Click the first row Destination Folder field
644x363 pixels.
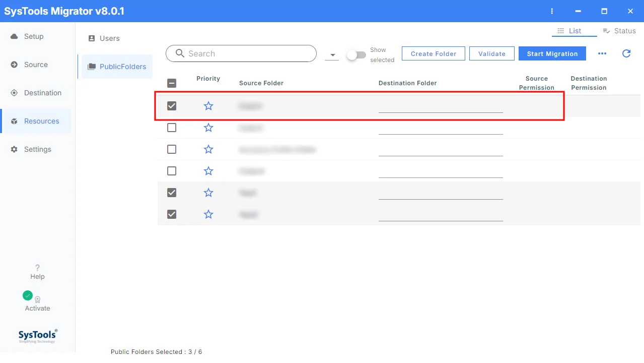coord(441,106)
